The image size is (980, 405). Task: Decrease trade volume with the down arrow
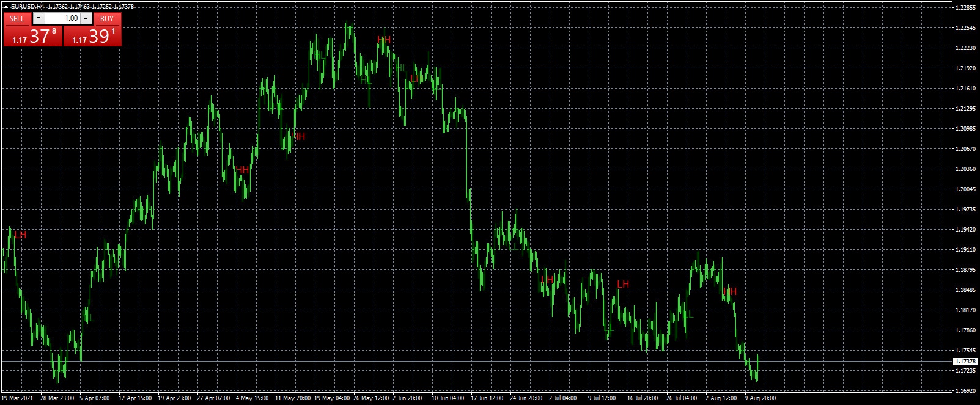pyautogui.click(x=39, y=18)
